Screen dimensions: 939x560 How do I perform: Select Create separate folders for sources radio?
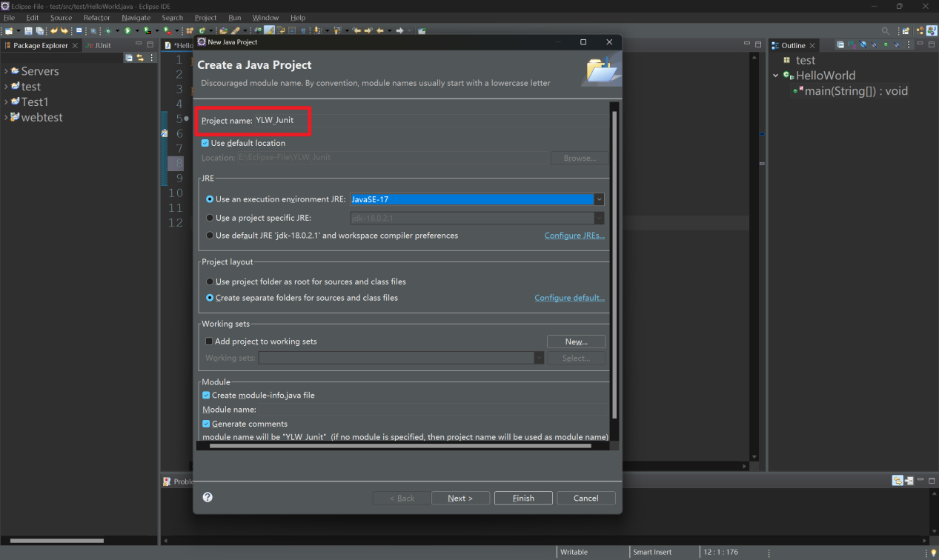[x=210, y=298]
